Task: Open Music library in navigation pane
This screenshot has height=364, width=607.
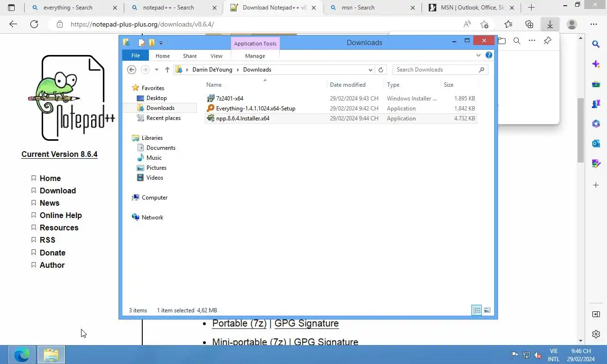Action: [154, 158]
